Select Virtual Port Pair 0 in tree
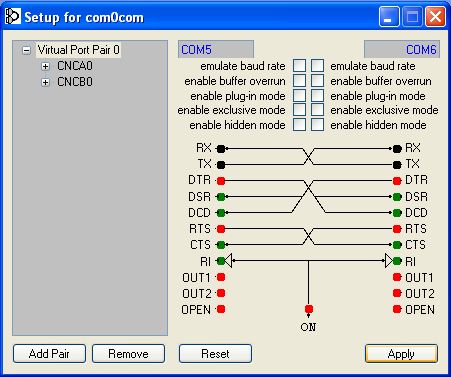 click(78, 50)
